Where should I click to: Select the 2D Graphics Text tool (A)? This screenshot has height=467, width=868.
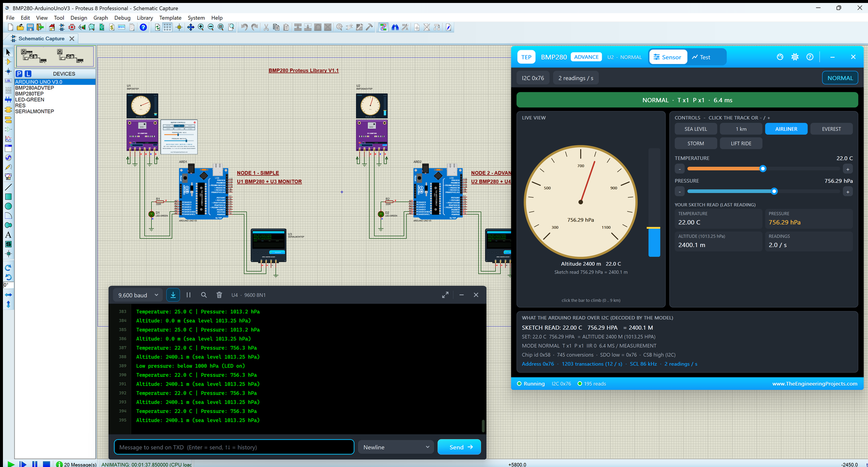[x=8, y=234]
